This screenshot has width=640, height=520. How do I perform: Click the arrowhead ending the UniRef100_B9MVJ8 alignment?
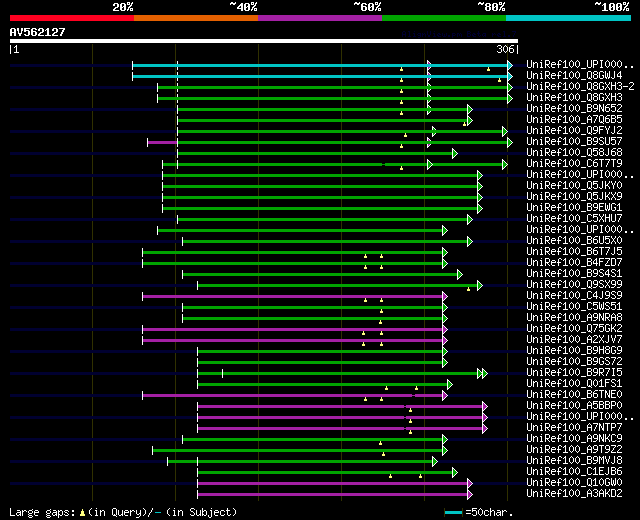435,462
